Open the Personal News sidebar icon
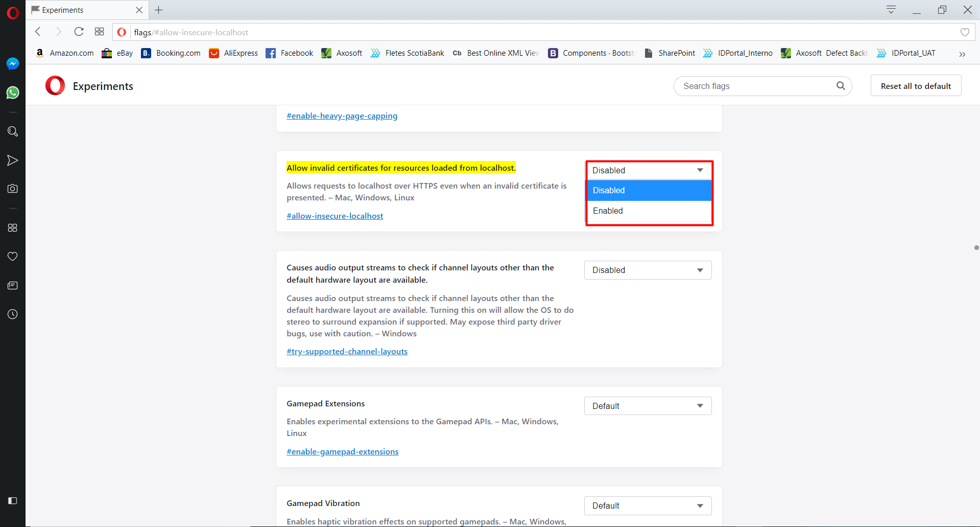Image resolution: width=980 pixels, height=527 pixels. [13, 285]
